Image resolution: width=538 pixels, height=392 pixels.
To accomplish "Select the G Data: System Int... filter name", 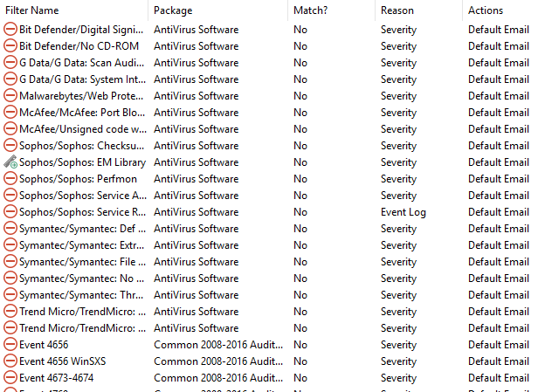I will 82,79.
